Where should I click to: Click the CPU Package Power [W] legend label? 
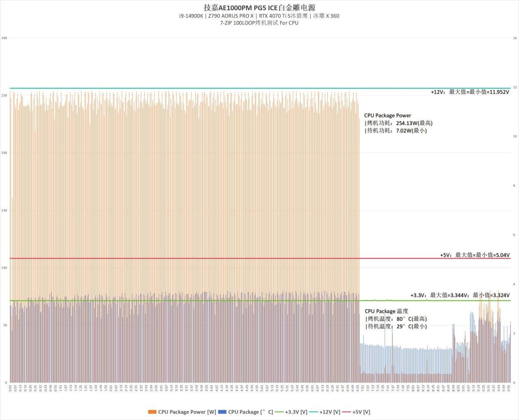click(x=187, y=412)
